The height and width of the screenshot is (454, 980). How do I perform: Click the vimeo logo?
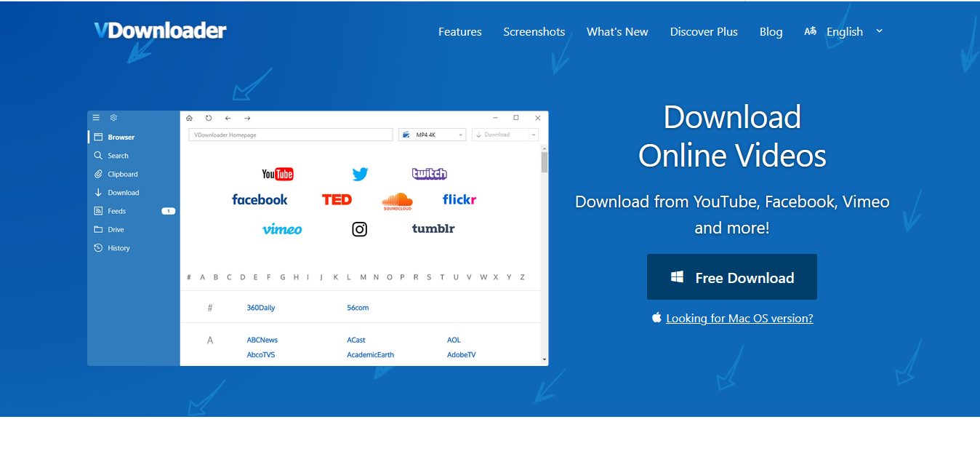coord(282,229)
